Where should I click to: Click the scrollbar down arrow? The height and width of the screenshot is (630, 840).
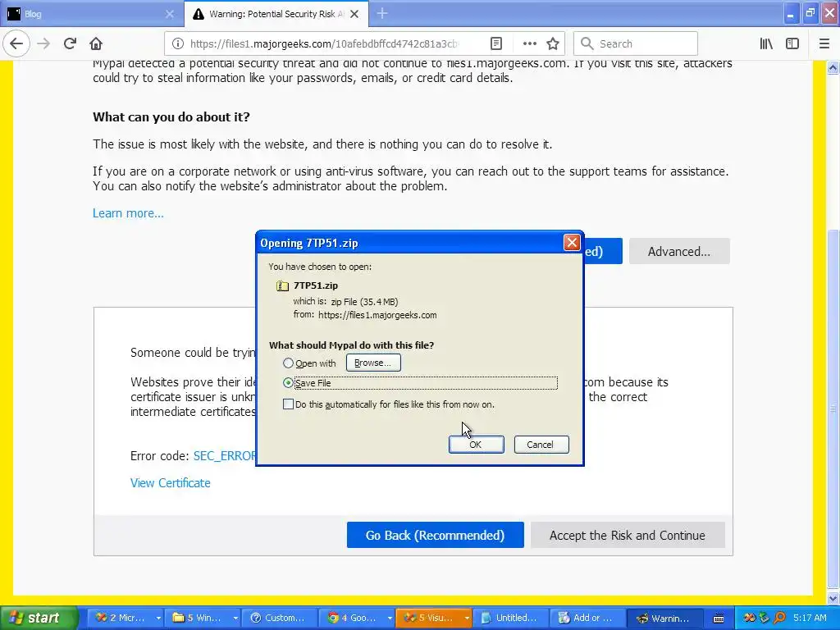click(833, 598)
